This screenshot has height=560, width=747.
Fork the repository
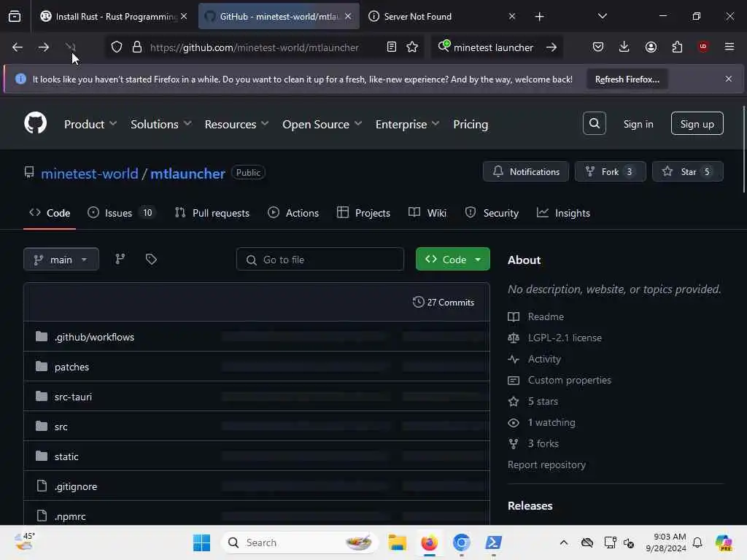[x=611, y=171]
